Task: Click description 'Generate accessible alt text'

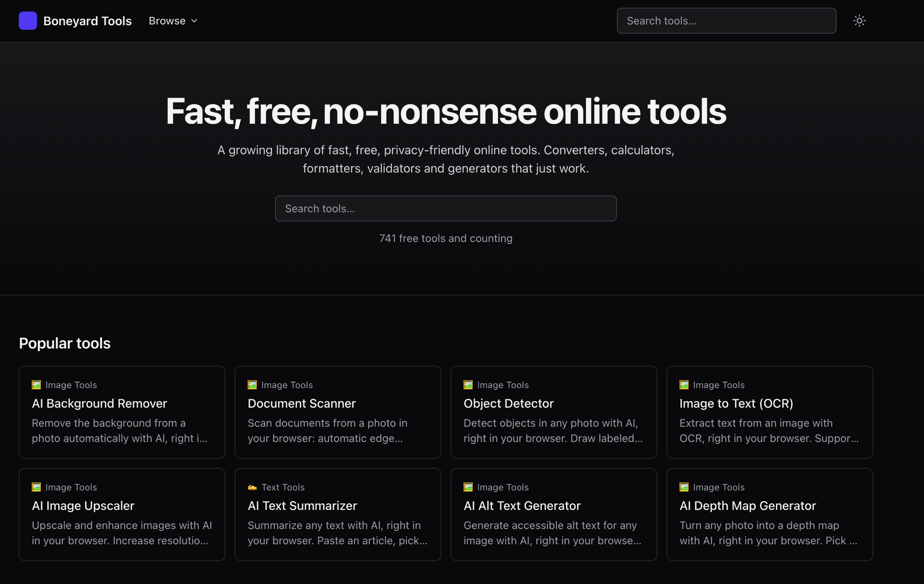Action: [552, 533]
